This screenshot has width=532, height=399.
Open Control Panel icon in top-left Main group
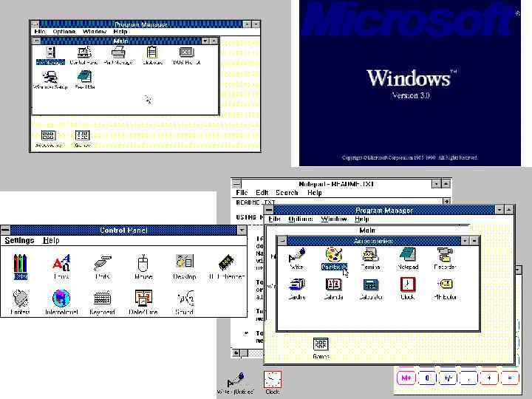point(83,55)
